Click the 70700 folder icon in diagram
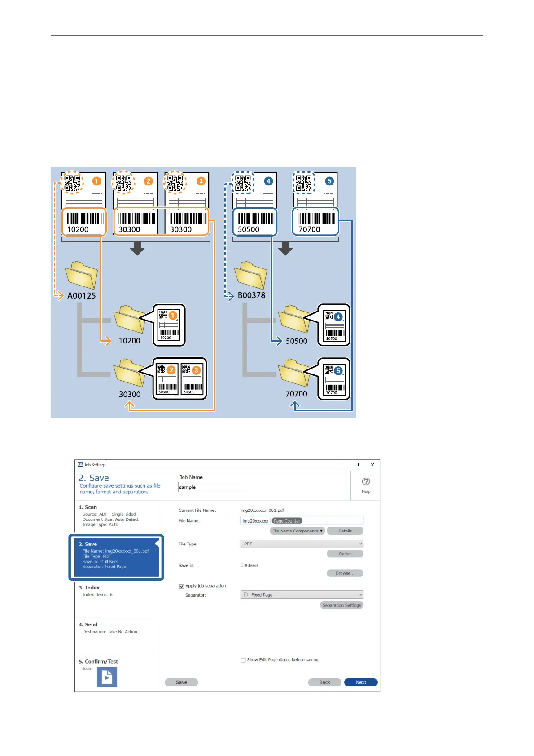 click(294, 372)
